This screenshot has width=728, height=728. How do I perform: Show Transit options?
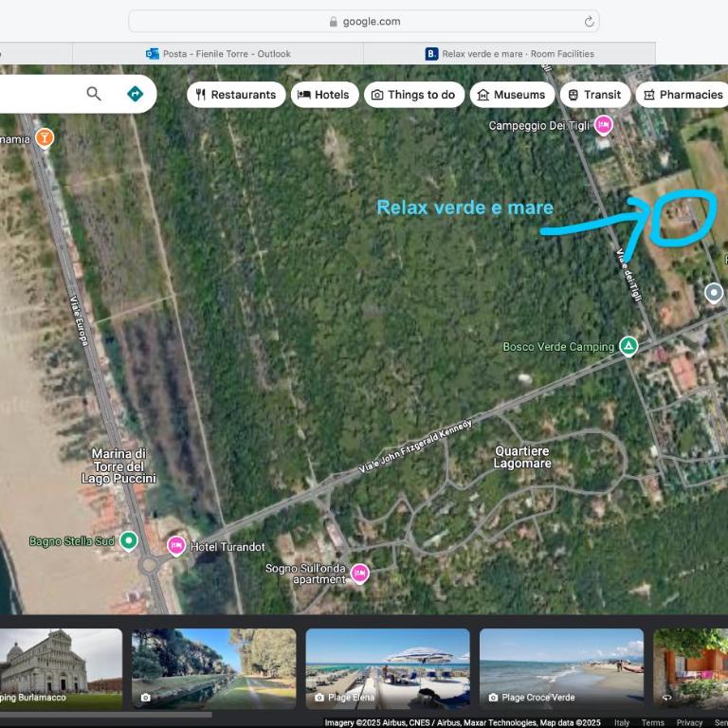click(x=595, y=95)
